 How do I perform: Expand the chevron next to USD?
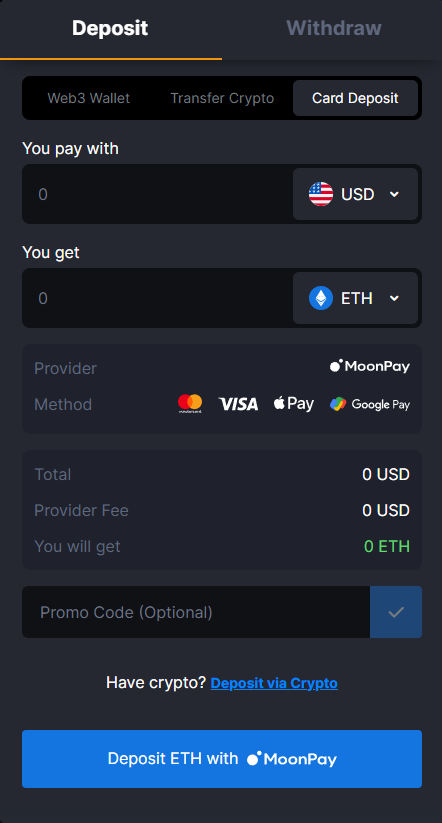(x=394, y=194)
